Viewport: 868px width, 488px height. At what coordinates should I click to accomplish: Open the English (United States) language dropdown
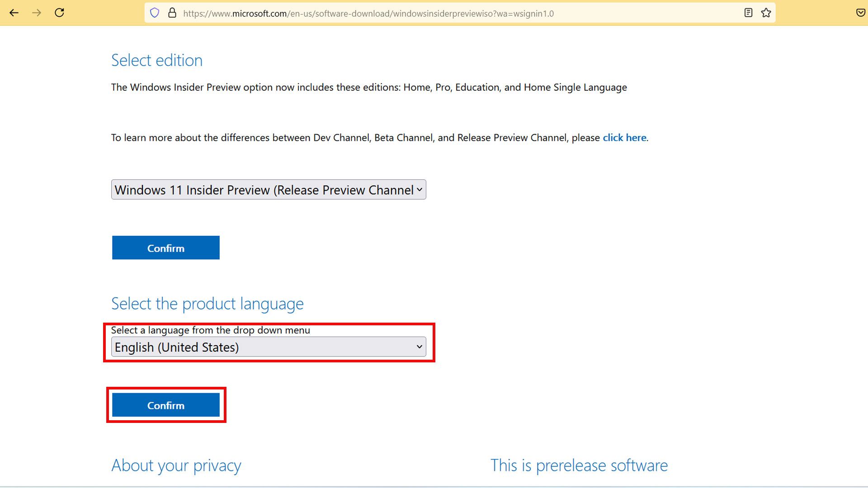coord(269,347)
